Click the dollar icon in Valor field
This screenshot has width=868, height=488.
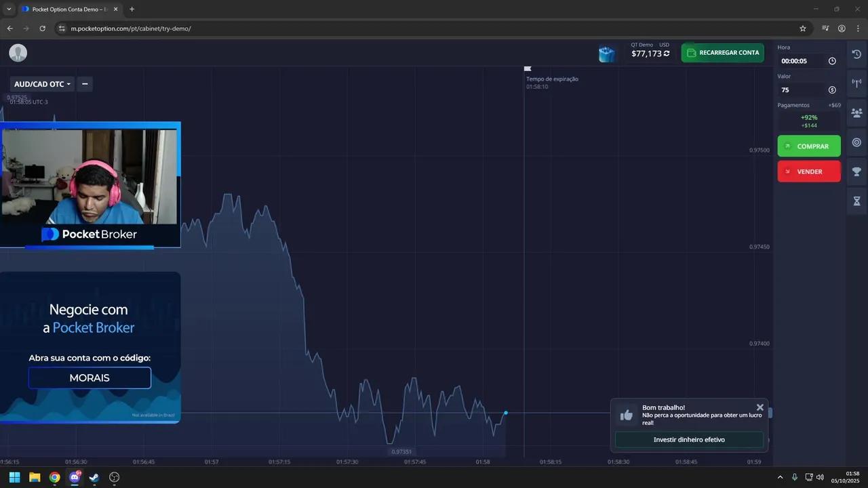(832, 90)
